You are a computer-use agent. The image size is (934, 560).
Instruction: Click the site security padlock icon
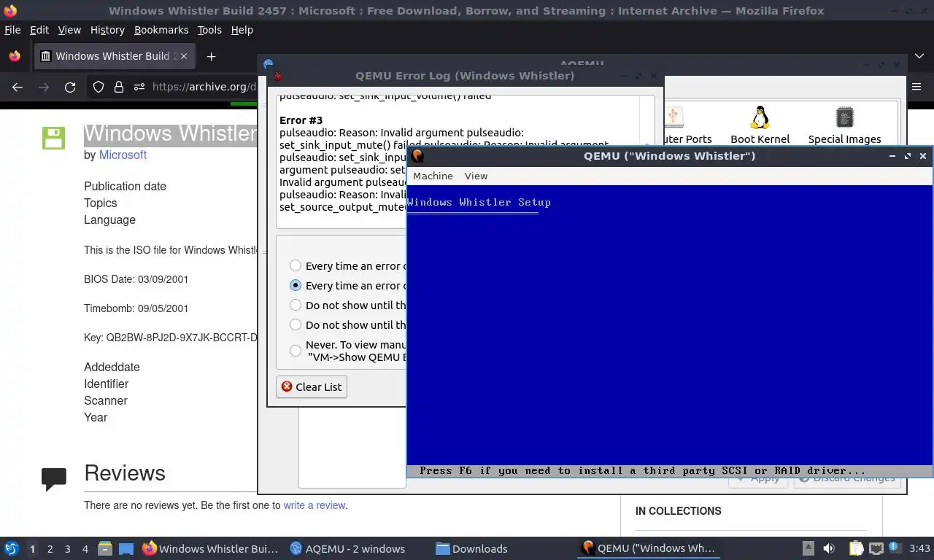[119, 87]
